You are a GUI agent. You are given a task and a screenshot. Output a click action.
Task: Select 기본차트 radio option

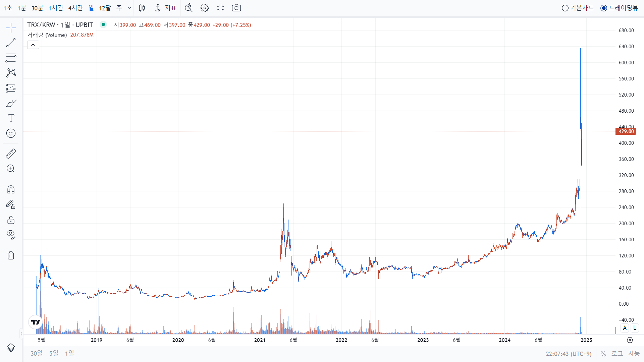565,8
